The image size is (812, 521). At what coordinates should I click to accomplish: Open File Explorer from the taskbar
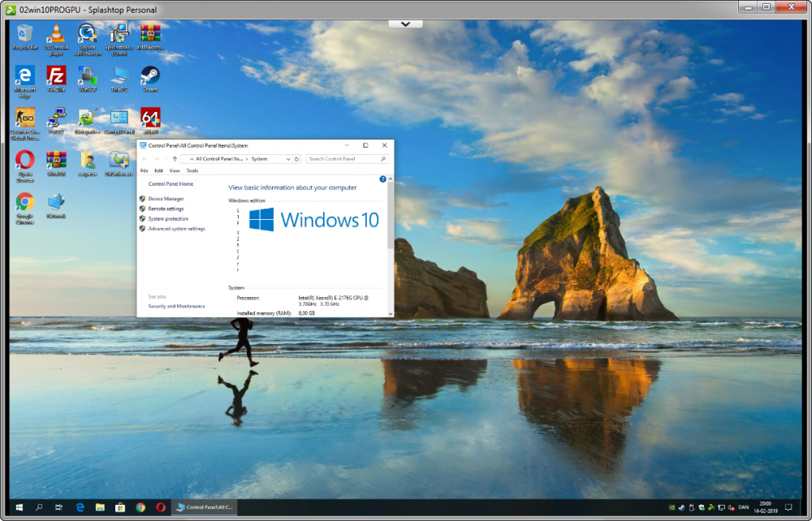click(100, 507)
